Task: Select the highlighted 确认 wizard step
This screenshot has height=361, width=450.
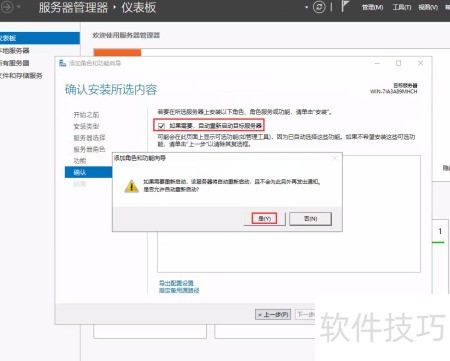Action: coord(88,172)
